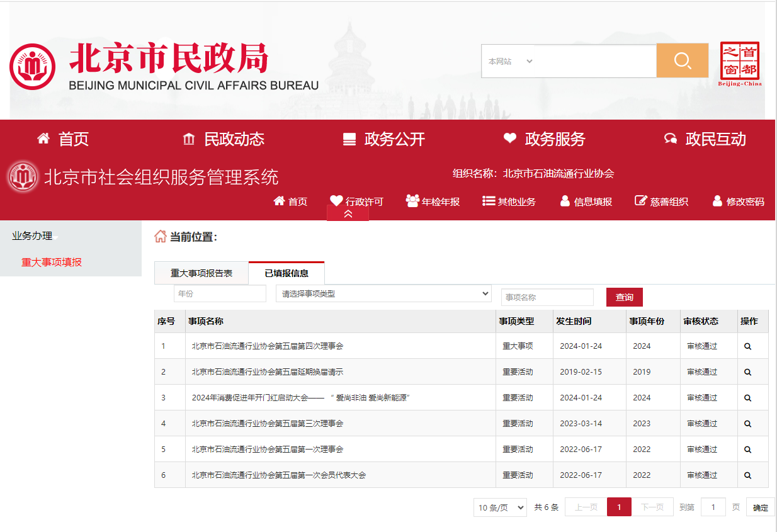Click the red 查询 button
The height and width of the screenshot is (532, 777).
point(625,297)
